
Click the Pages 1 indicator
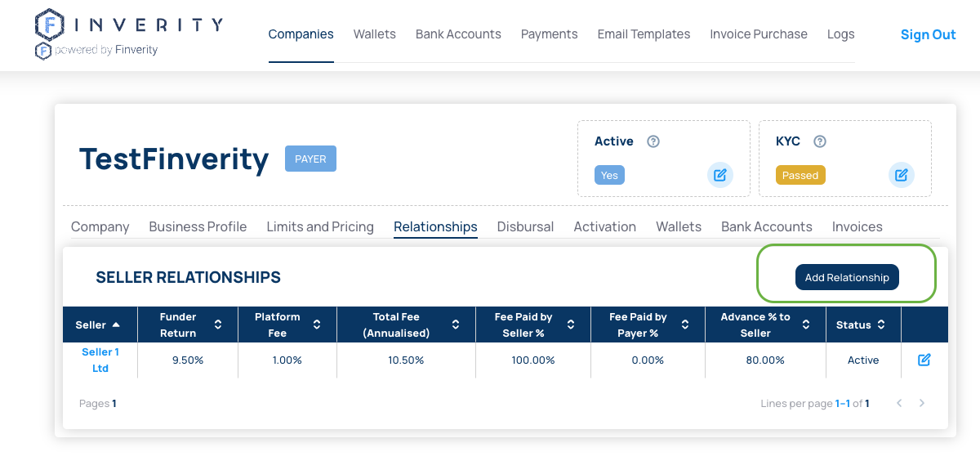[x=98, y=403]
